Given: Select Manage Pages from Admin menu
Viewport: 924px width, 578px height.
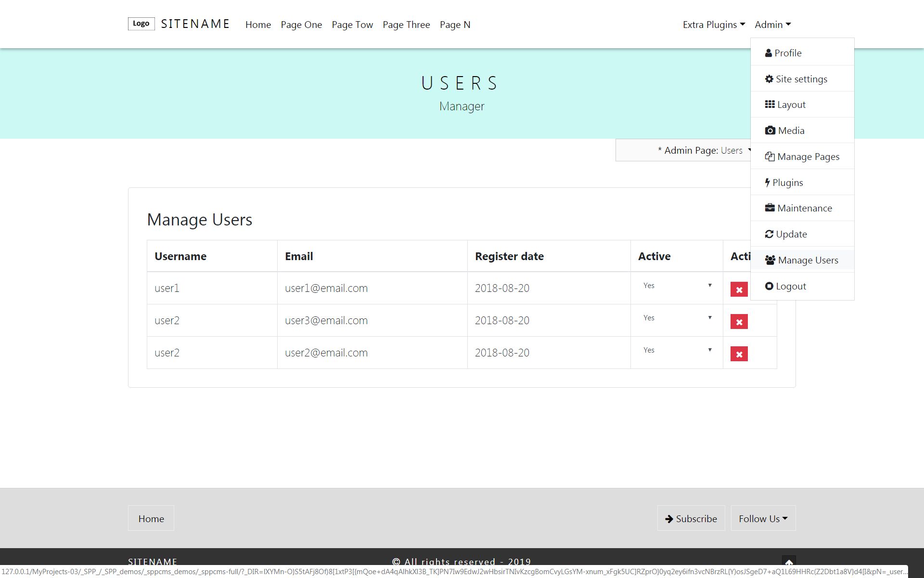Looking at the screenshot, I should tap(808, 157).
